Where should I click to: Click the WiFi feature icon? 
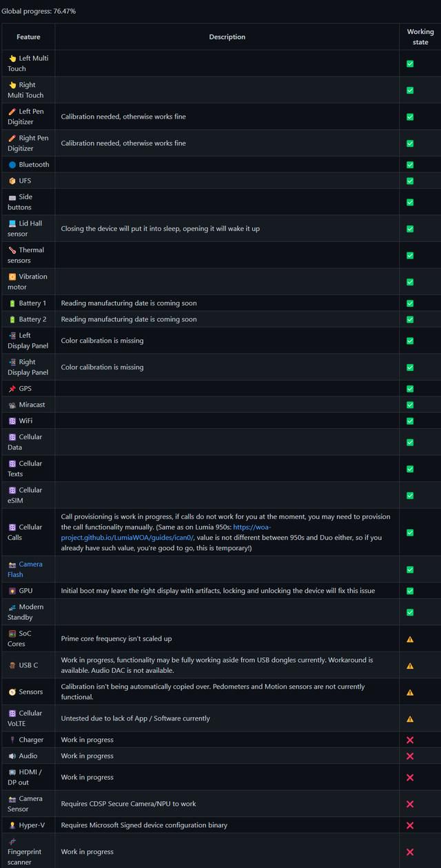point(12,421)
